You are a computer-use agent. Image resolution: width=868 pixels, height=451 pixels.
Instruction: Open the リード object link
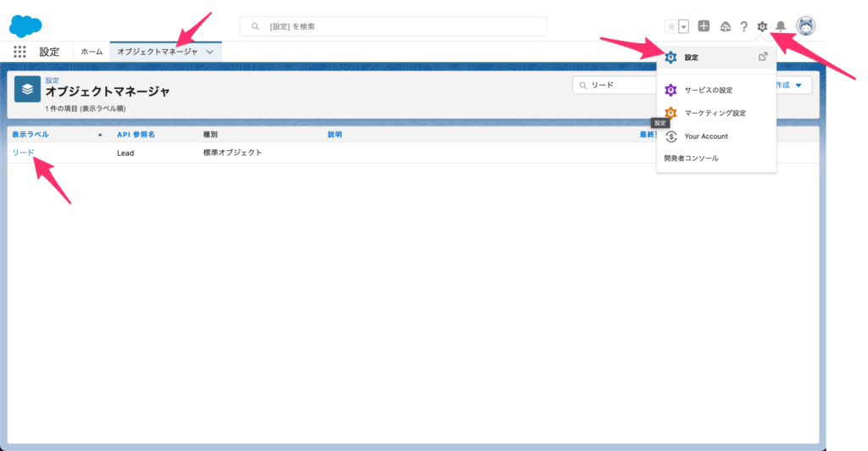coord(23,153)
